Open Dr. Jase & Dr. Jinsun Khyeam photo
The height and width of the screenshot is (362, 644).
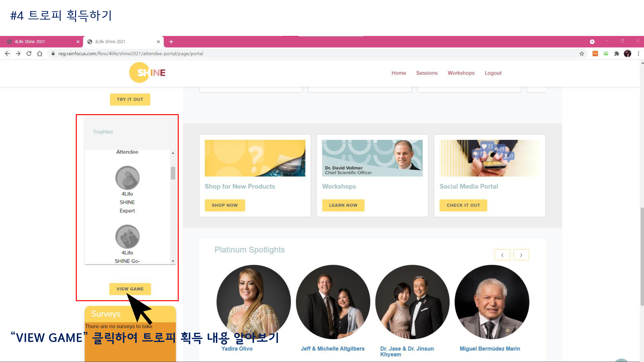[x=412, y=302]
